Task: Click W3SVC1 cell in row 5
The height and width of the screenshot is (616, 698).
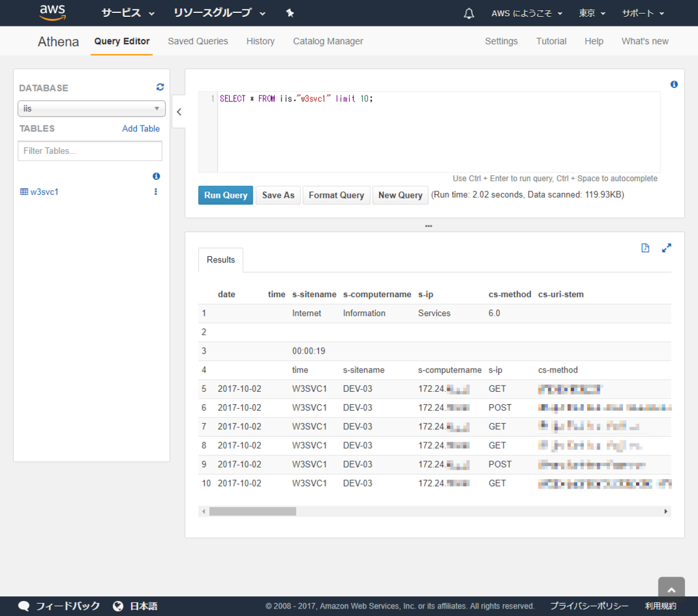Action: coord(309,388)
